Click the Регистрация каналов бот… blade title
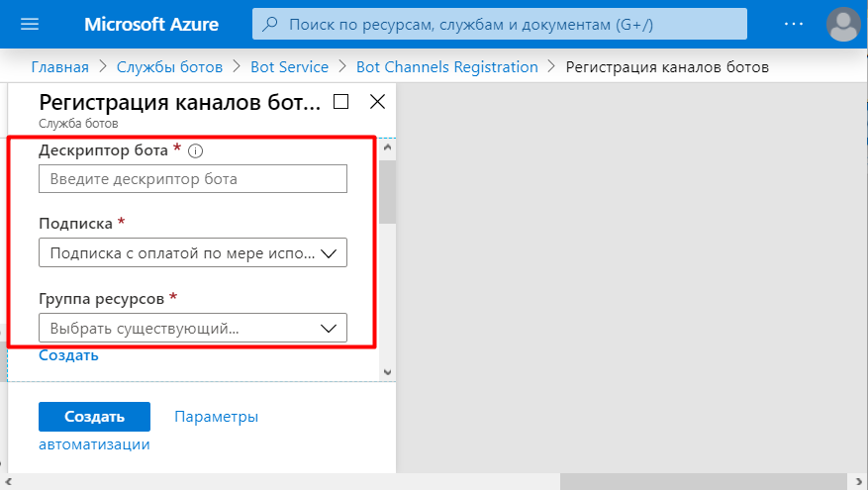 coord(180,102)
